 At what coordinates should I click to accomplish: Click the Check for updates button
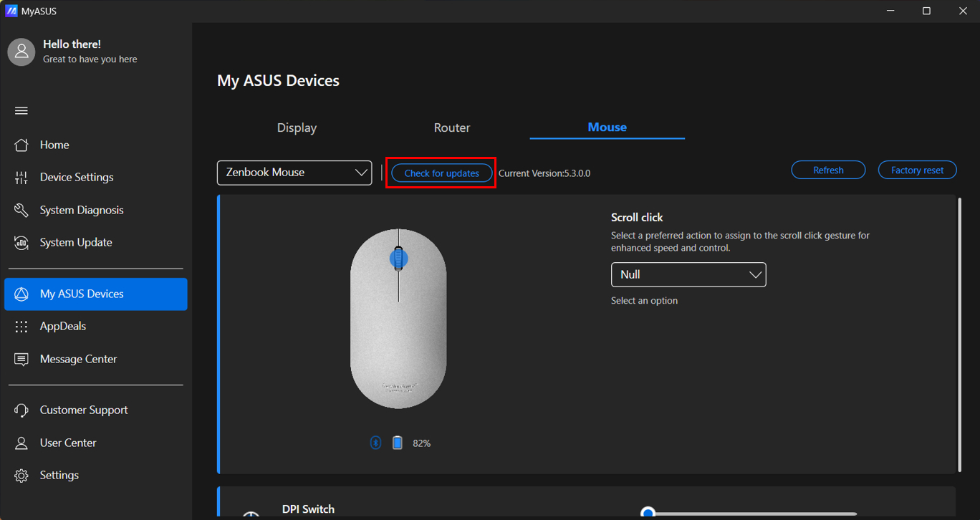442,173
